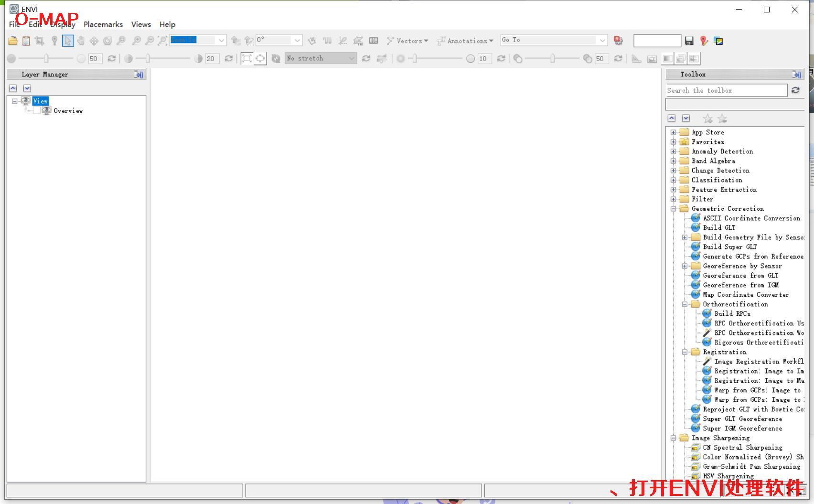Toggle the Overview checkbox in Layer Manager

click(37, 111)
